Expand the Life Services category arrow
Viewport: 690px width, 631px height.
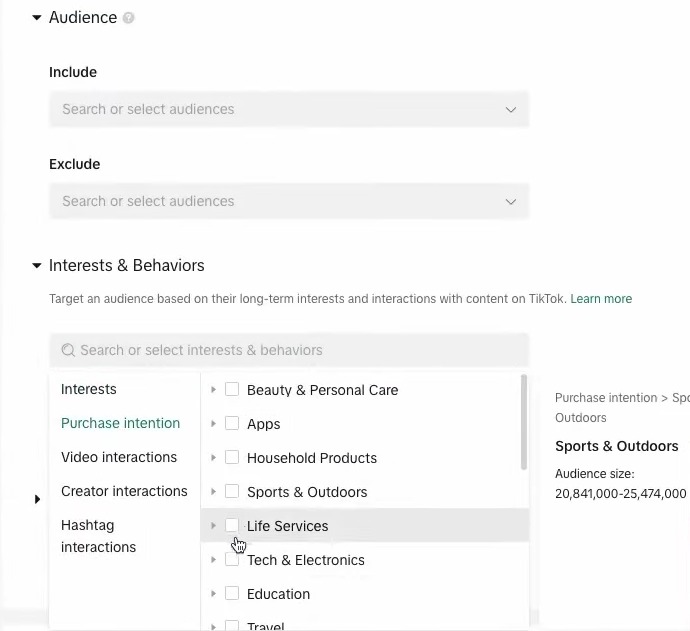[x=213, y=525]
